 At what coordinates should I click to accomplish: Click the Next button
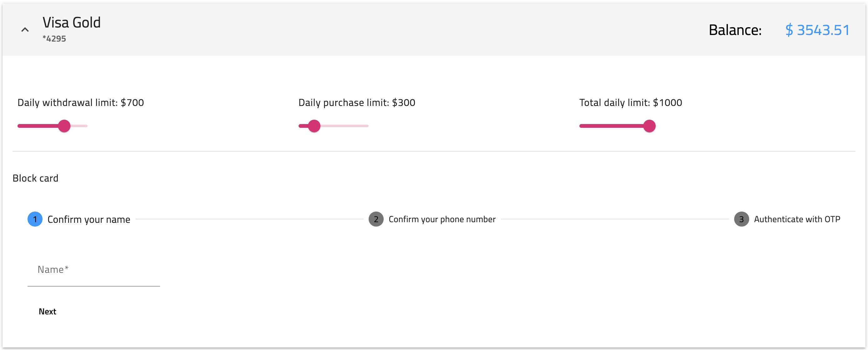47,311
